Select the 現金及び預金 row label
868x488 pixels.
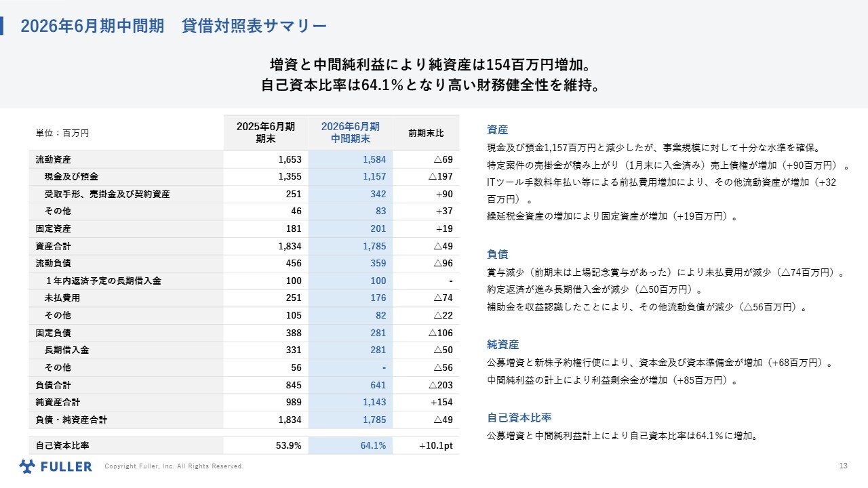71,177
